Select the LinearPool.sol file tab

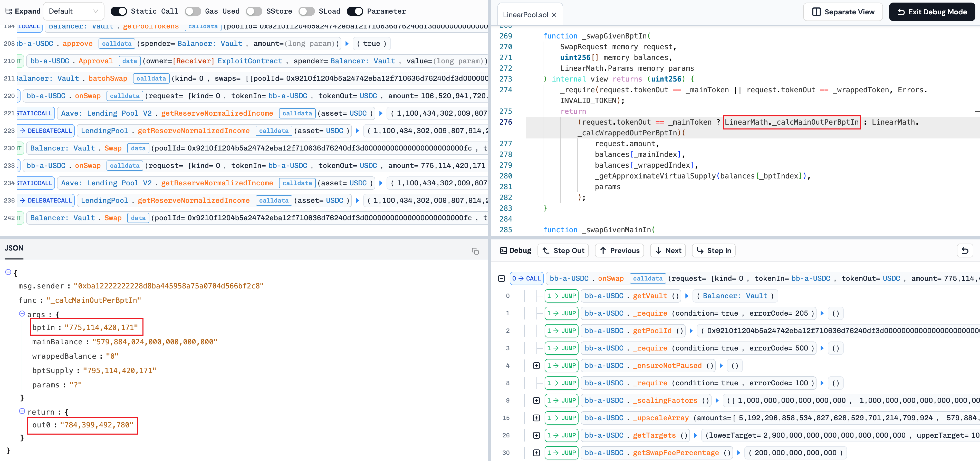coord(525,14)
